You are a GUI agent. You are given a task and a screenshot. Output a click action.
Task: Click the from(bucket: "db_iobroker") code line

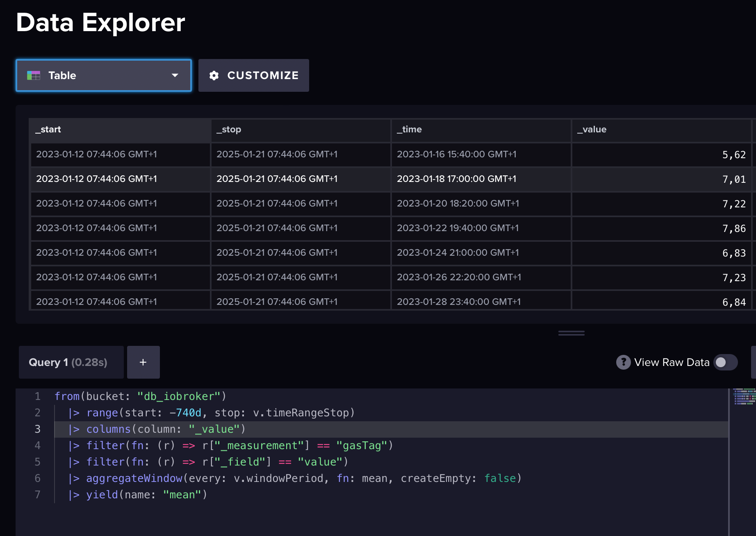click(140, 396)
